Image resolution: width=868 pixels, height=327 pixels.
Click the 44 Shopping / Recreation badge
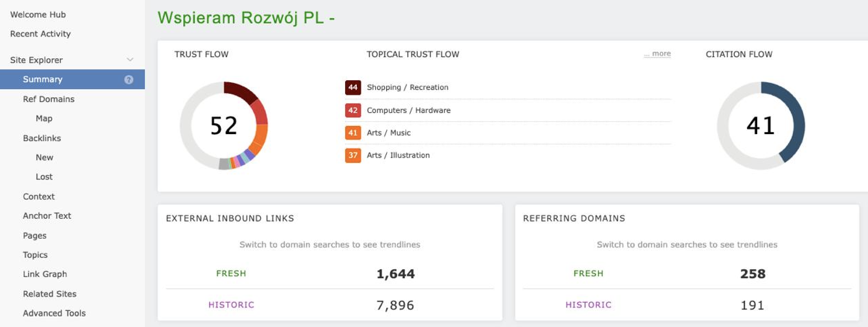pos(353,87)
